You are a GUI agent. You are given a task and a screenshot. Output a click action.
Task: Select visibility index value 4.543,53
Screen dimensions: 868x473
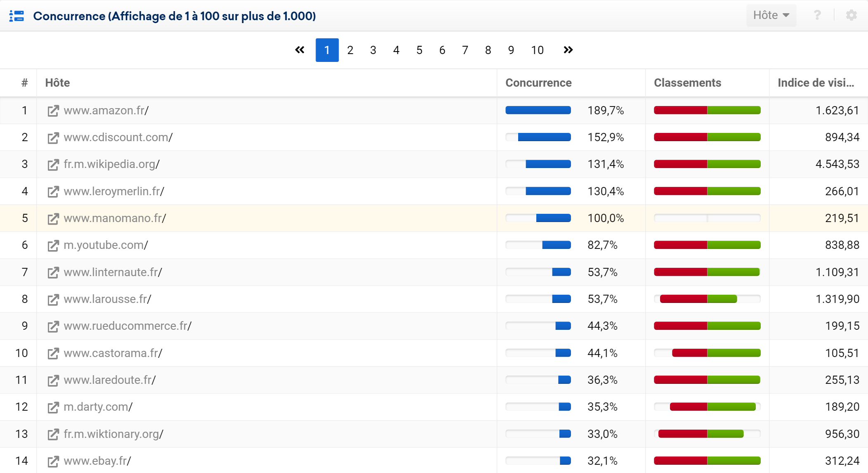(837, 164)
